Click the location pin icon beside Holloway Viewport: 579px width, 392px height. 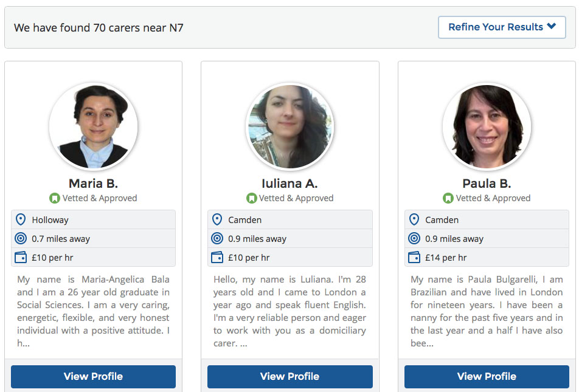tap(21, 219)
